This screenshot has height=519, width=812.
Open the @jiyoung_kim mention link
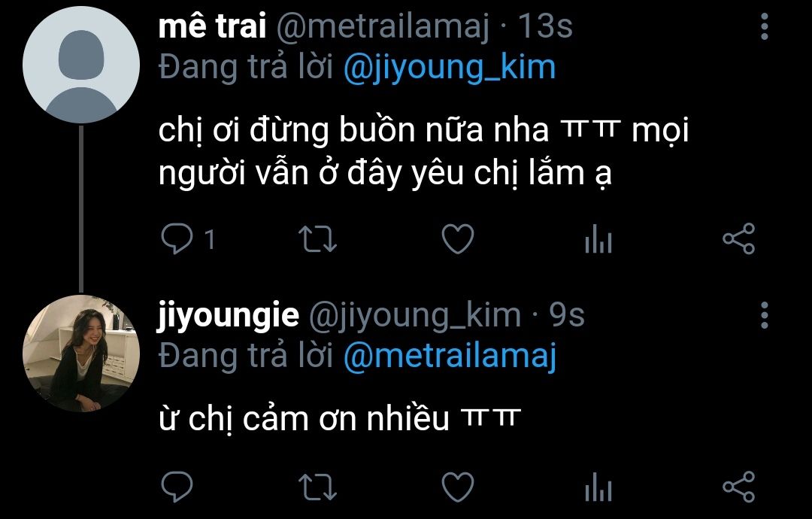click(x=450, y=68)
